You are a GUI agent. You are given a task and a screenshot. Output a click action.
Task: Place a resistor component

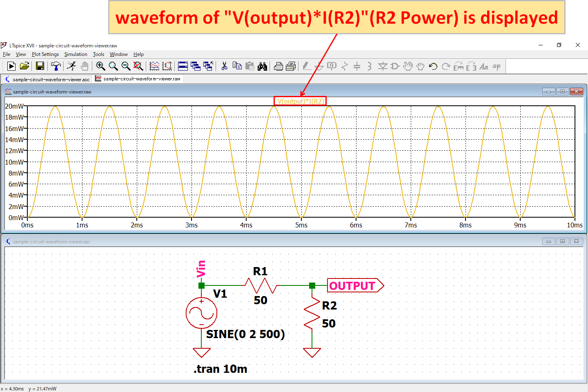pos(344,66)
